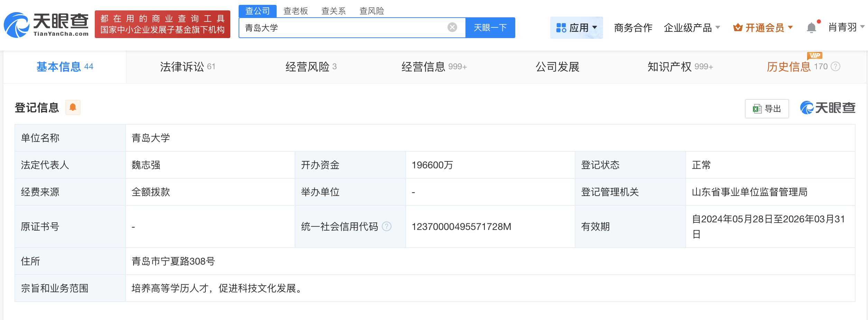Expand the 应用 dropdown
Screen dimensions: 868x320
pos(576,28)
